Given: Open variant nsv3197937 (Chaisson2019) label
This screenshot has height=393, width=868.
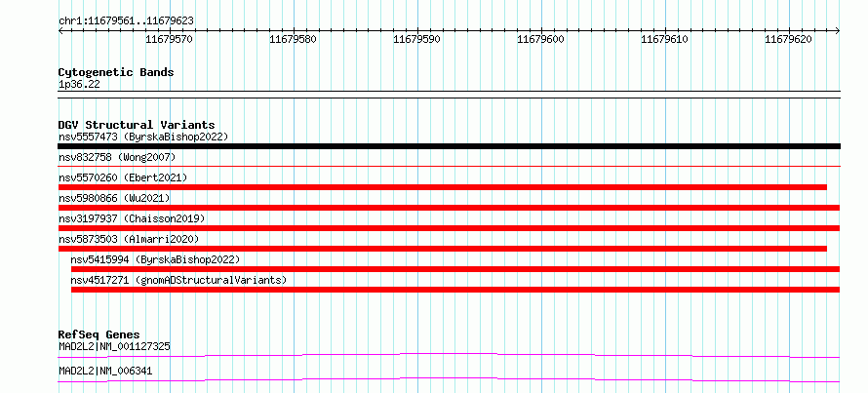Looking at the screenshot, I should pos(132,218).
